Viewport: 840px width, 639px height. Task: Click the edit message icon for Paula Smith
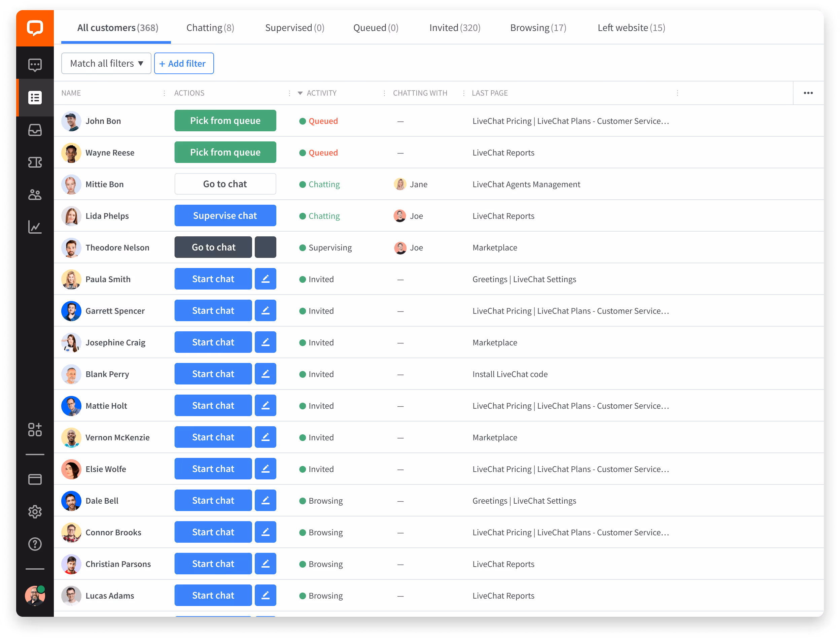pos(265,279)
